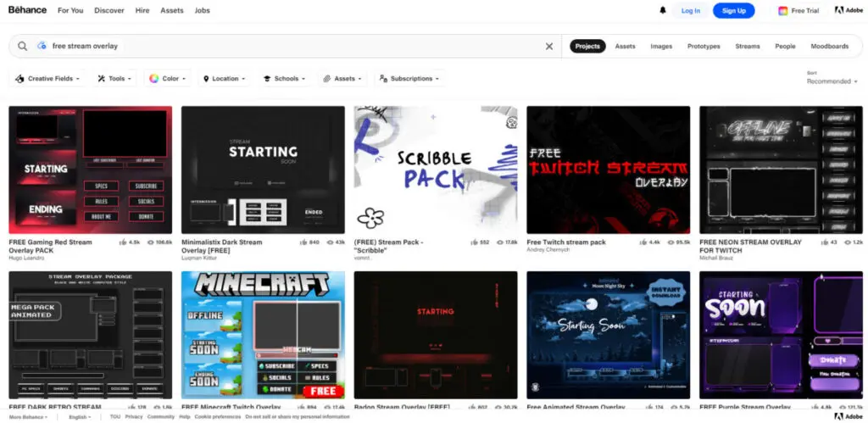
Task: Click the search magnifier icon
Action: coord(22,47)
